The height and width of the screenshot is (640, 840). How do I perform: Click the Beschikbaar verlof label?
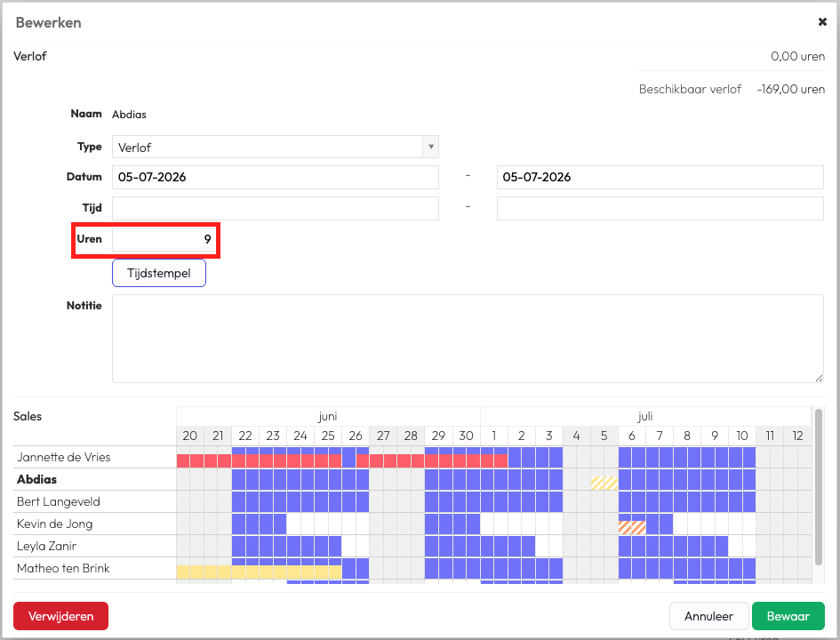coord(690,89)
